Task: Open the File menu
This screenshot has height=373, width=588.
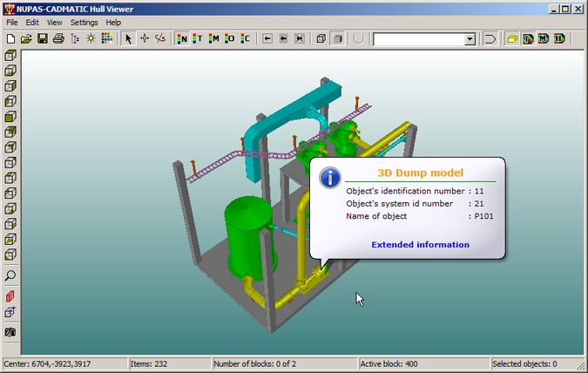Action: point(12,23)
